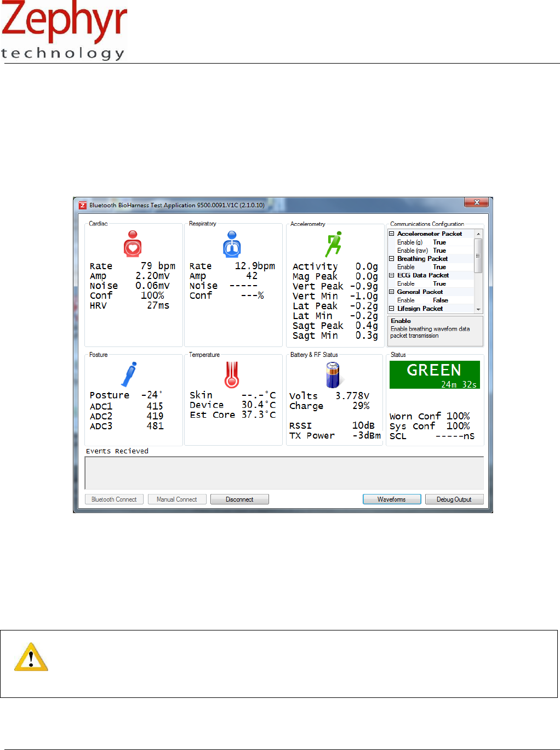
Task: Click the Volts 3.778V reading
Action: pos(329,396)
